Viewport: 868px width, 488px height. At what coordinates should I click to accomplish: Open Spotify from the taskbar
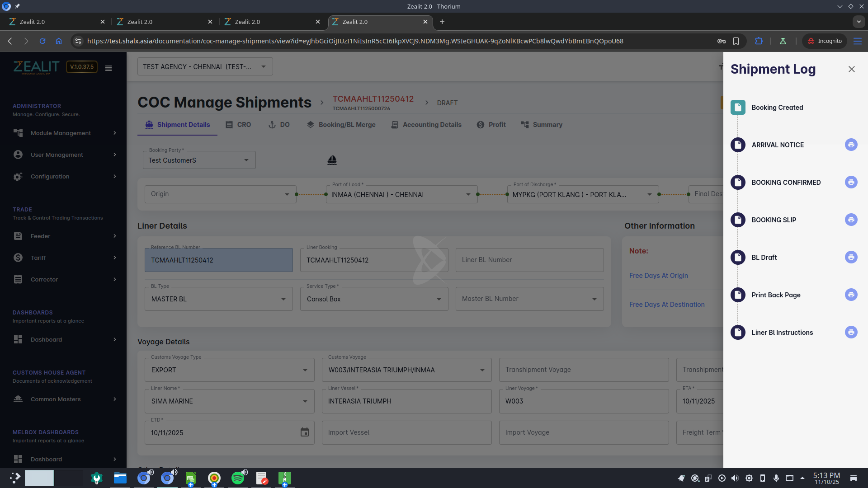tap(238, 478)
